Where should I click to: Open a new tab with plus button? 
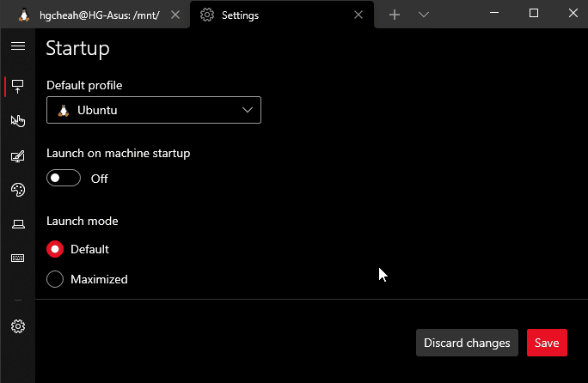pyautogui.click(x=395, y=15)
